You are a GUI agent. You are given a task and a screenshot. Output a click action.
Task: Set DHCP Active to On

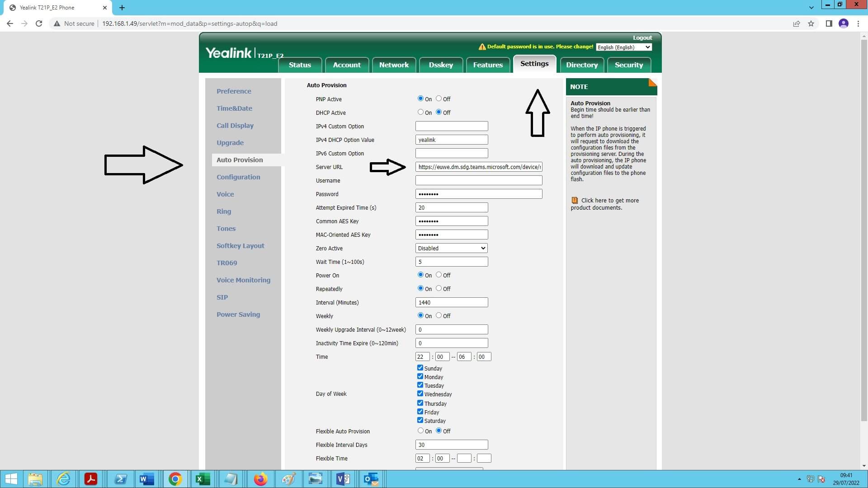(x=420, y=112)
